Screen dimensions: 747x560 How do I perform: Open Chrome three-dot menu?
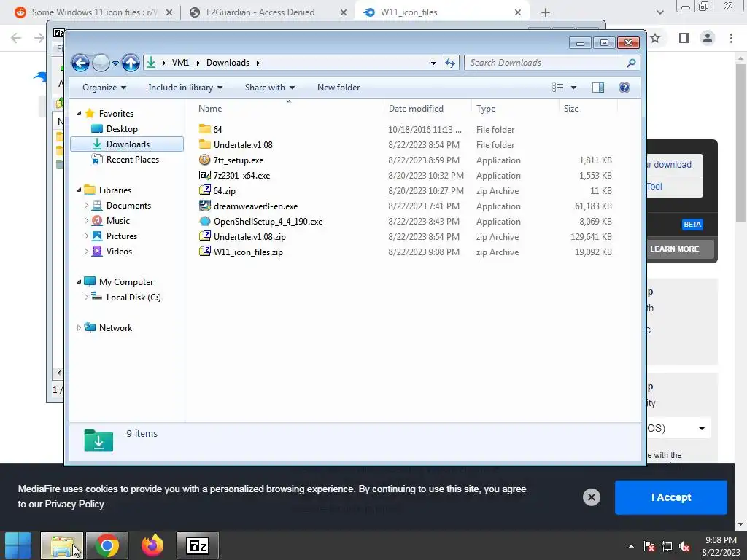731,38
